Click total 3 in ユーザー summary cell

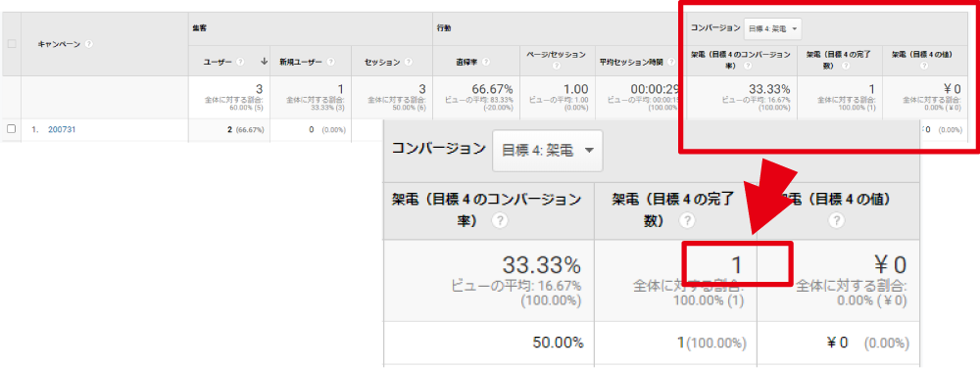click(260, 90)
